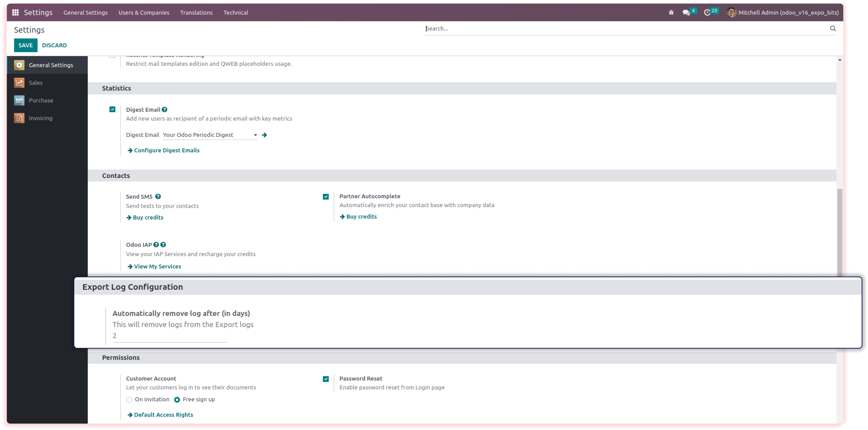Click the DISCARD button
The image size is (868, 430).
pyautogui.click(x=55, y=45)
